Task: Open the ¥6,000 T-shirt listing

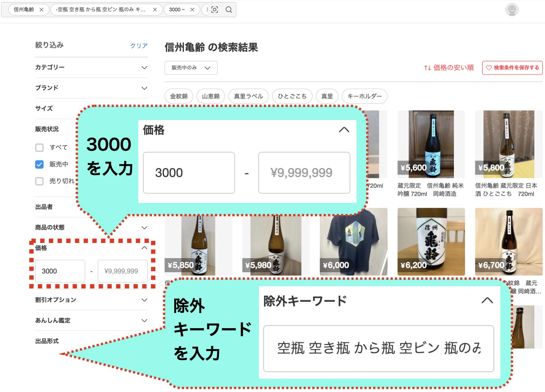Action: (x=353, y=242)
